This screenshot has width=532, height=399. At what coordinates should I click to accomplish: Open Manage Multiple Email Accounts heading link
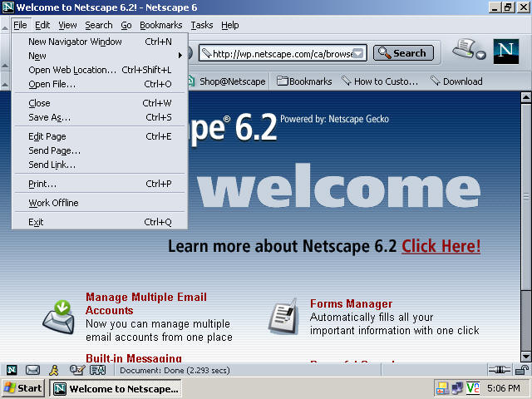pos(146,303)
